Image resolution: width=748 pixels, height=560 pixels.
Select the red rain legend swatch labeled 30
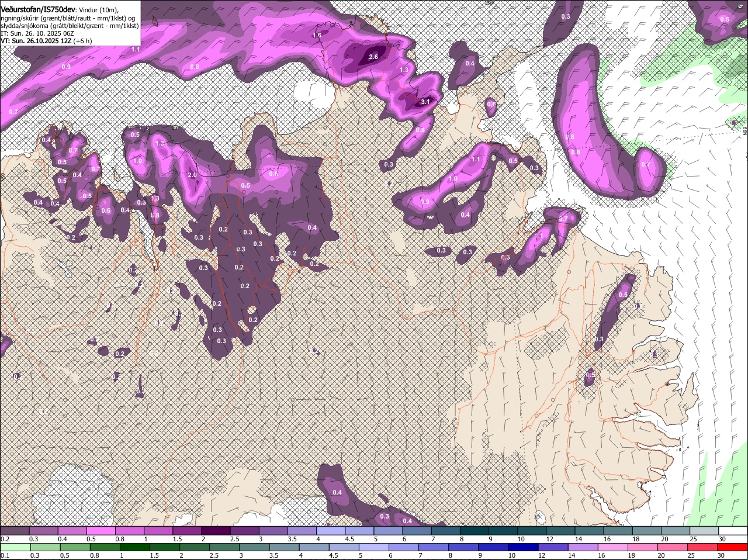point(733,547)
